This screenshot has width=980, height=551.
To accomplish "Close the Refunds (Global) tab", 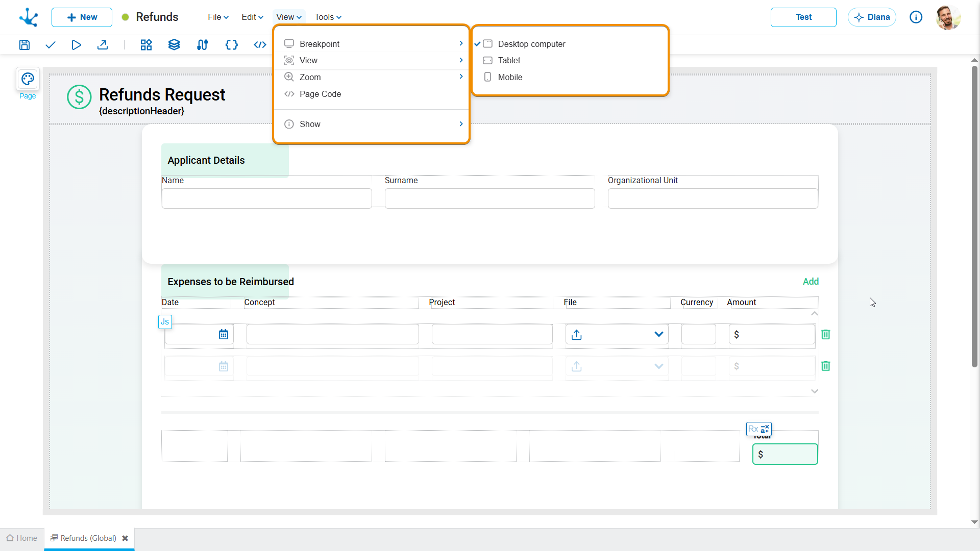I will [125, 538].
